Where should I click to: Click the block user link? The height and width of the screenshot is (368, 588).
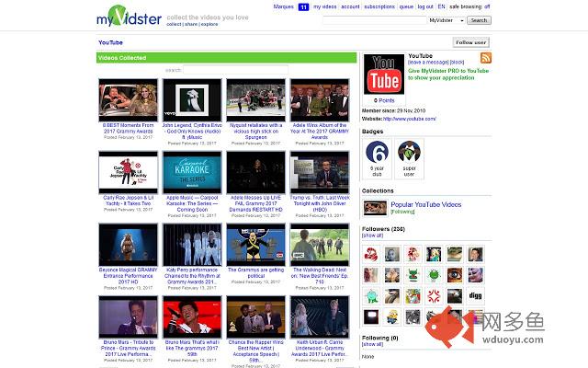click(458, 62)
